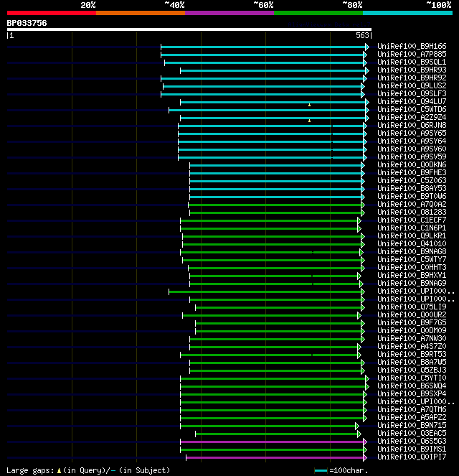Click the white BP033756 query length bar
The image size is (459, 476).
(189, 29)
